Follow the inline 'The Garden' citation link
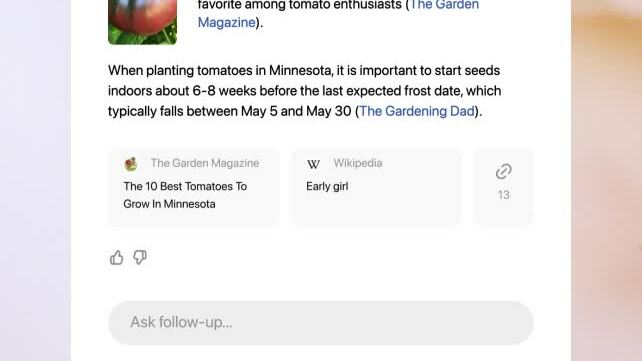This screenshot has width=642, height=361. coord(444,5)
